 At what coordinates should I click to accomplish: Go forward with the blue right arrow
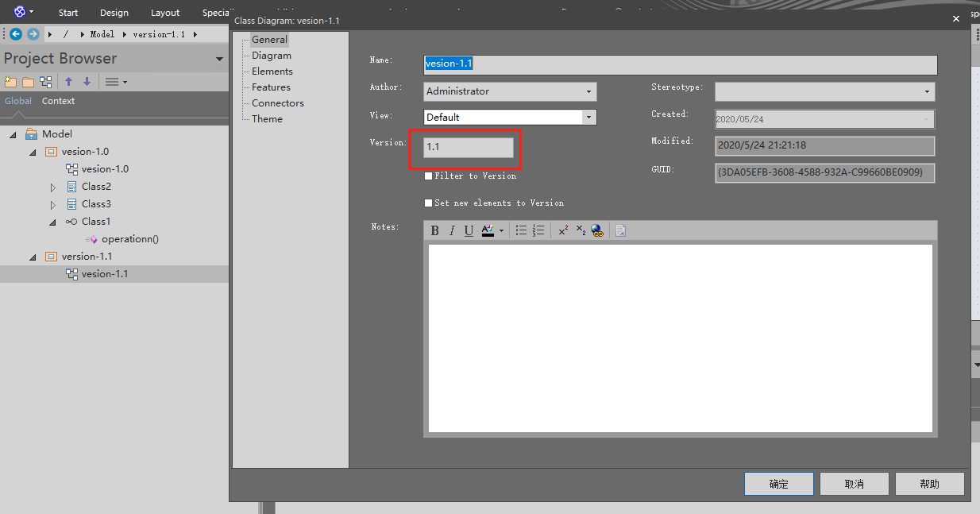pyautogui.click(x=33, y=34)
